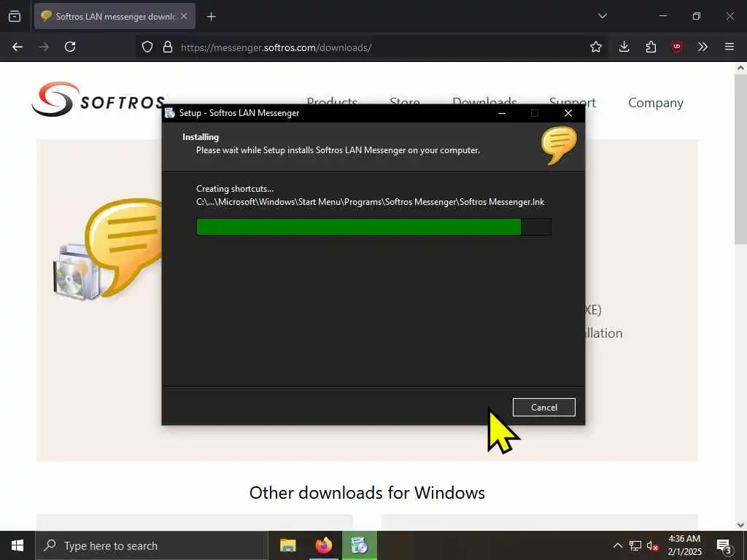747x560 pixels.
Task: Click the muted volume tray icon
Action: point(653,545)
